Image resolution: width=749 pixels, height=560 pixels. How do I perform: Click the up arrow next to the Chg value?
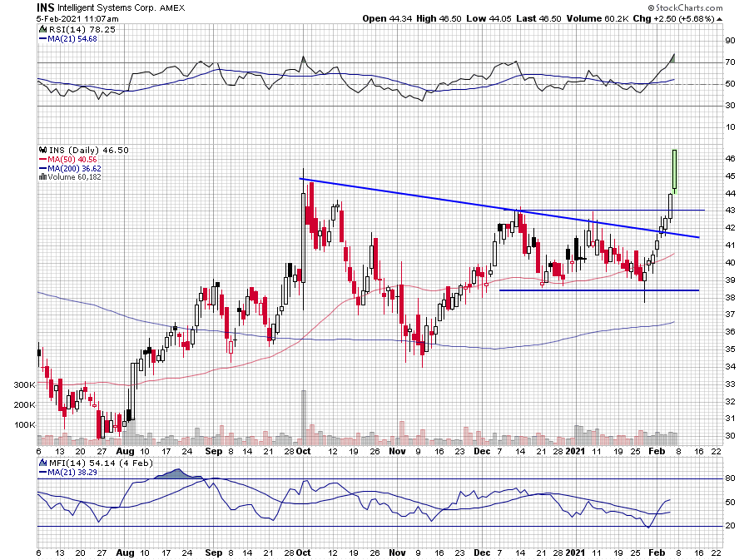[x=719, y=19]
